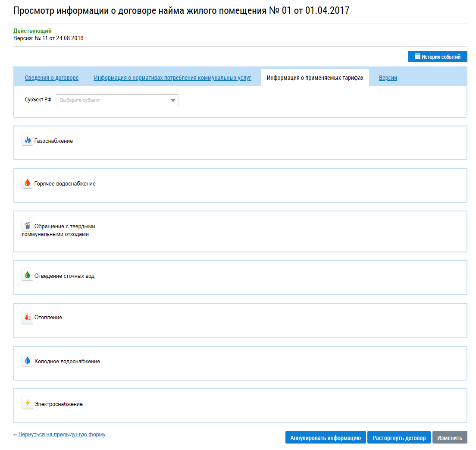Click calendar icon in История событий button
This screenshot has height=450, width=476.
click(x=417, y=57)
